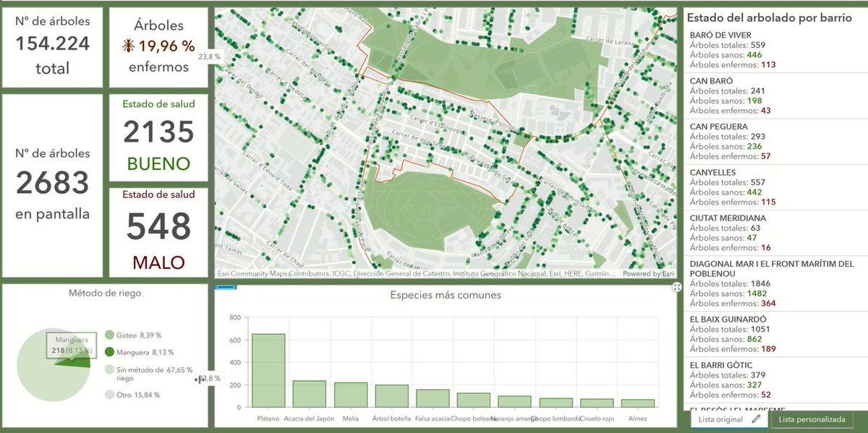Select the DIAGONAL MAR I EL FRONT MARÍTIM entry
This screenshot has width=868, height=433.
click(774, 283)
